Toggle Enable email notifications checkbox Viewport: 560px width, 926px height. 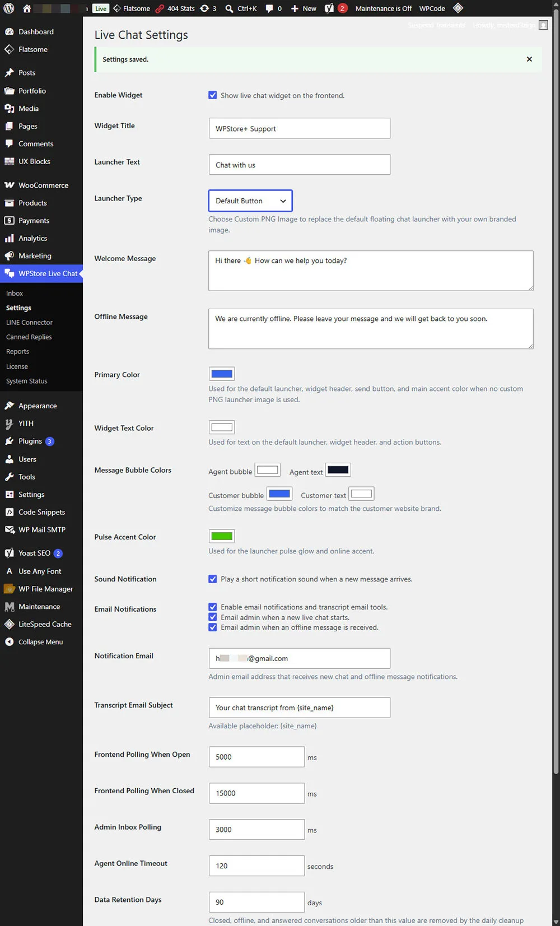[213, 607]
